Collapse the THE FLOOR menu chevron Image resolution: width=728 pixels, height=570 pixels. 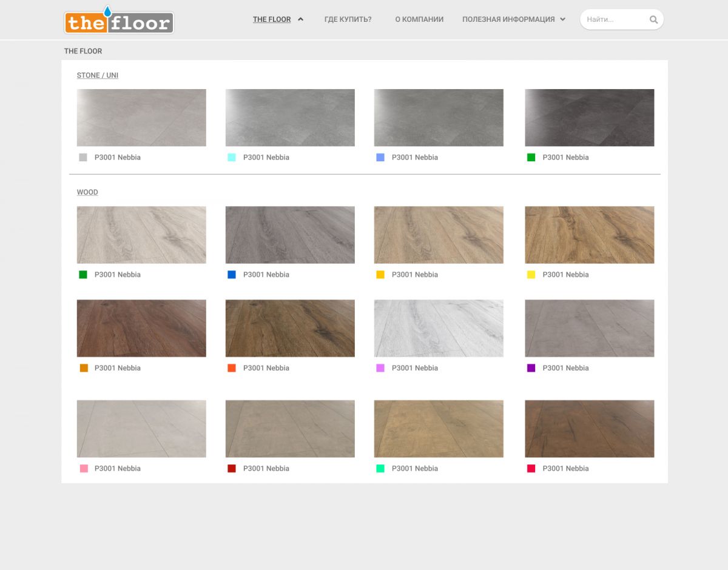(300, 19)
